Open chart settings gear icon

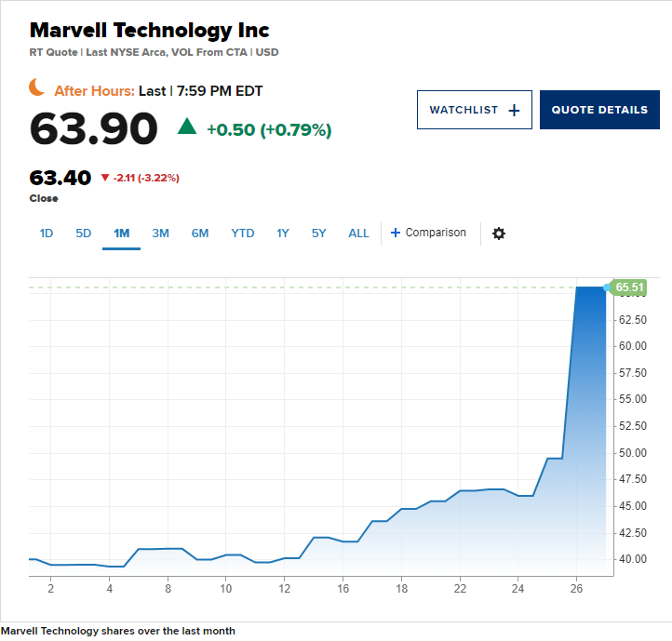[x=498, y=234]
